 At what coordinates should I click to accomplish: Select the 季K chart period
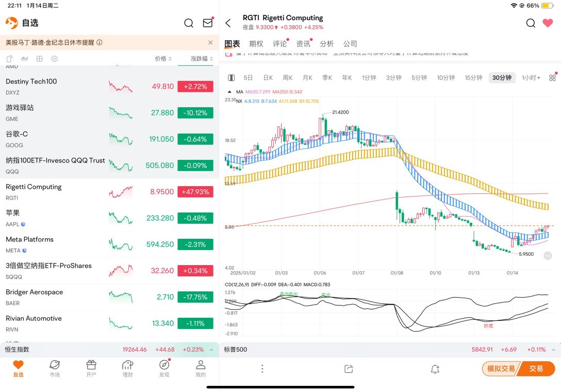pyautogui.click(x=327, y=78)
